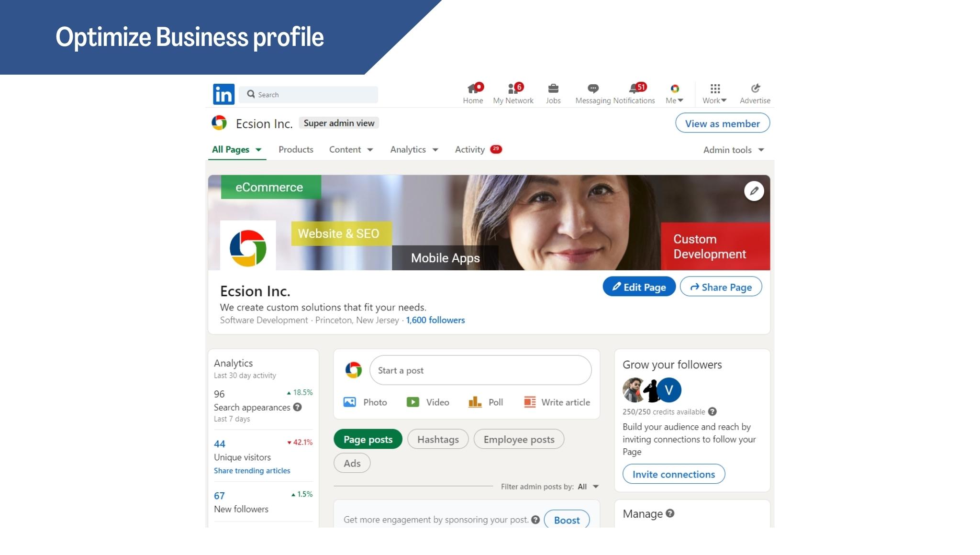The height and width of the screenshot is (555, 980).
Task: Open the Filter admin posts by All dropdown
Action: click(x=588, y=487)
